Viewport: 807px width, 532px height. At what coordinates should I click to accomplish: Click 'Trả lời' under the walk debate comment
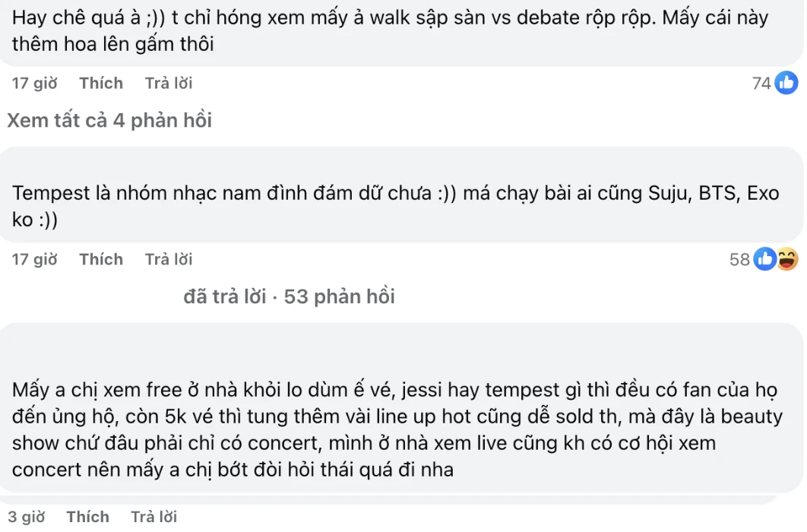point(169,83)
